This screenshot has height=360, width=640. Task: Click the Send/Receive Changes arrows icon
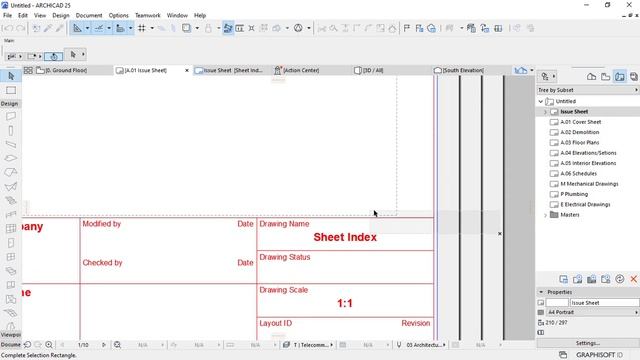484,28
